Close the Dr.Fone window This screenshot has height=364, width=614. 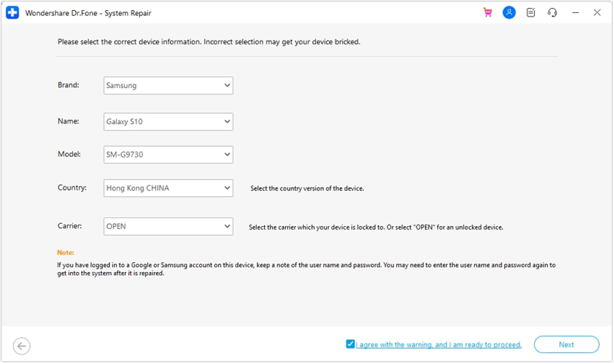(x=597, y=12)
